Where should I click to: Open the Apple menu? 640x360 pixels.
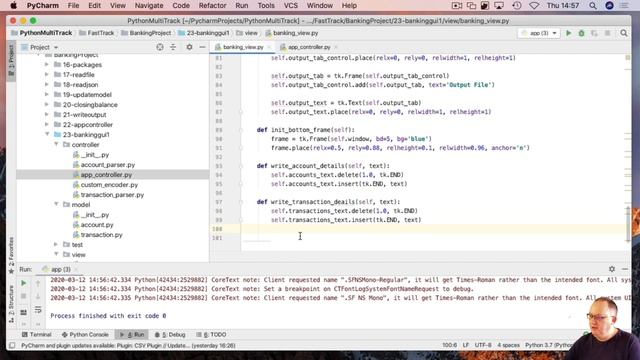point(13,6)
